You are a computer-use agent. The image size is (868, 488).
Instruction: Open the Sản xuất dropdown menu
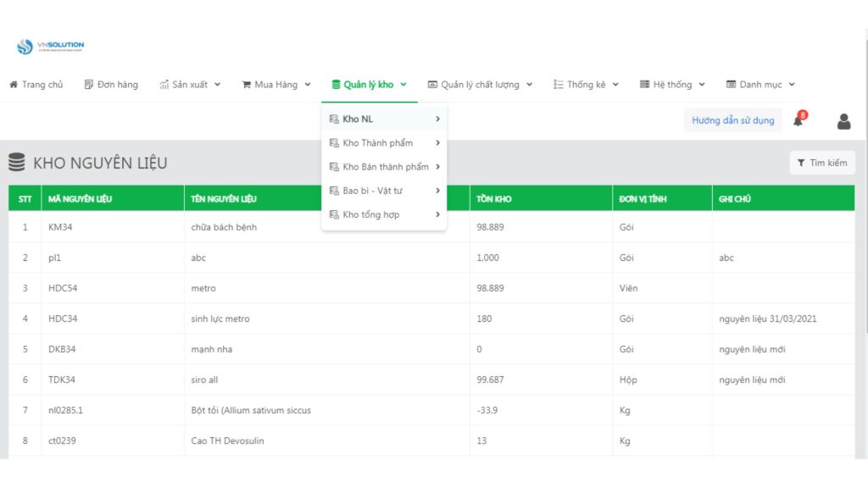coord(190,85)
